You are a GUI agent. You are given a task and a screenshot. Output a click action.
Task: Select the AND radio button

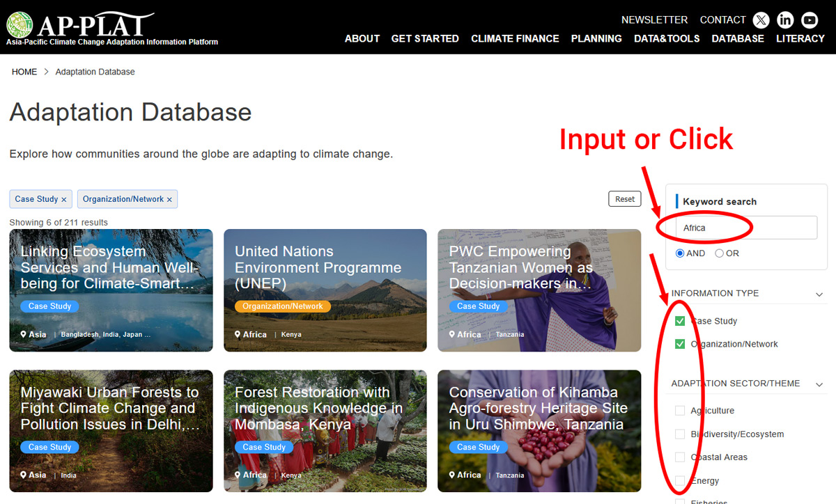[x=680, y=253]
